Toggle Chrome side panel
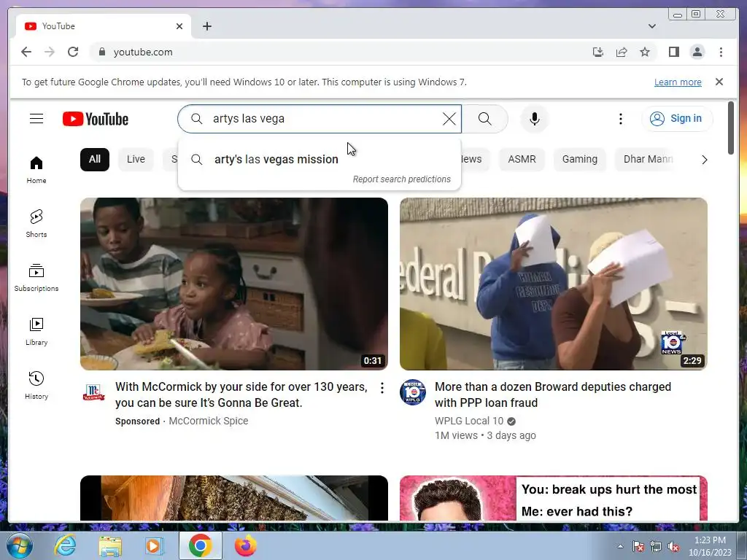 [673, 52]
